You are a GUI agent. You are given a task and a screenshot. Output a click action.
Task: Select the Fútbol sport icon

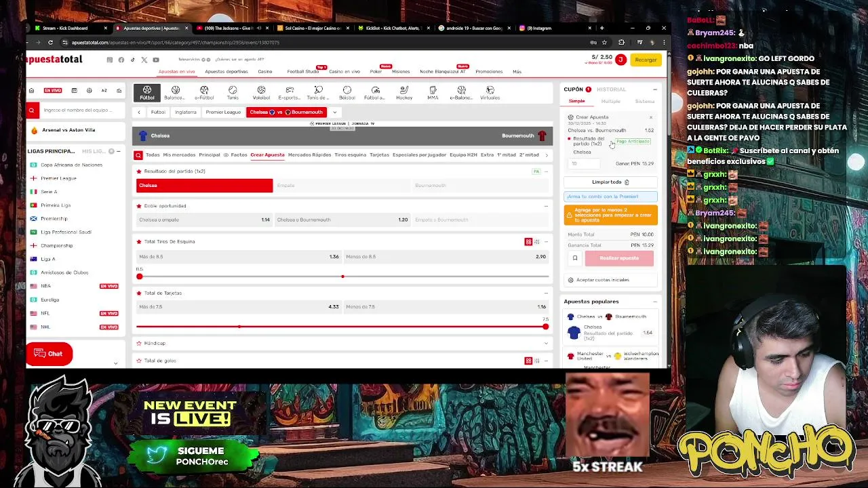[147, 93]
